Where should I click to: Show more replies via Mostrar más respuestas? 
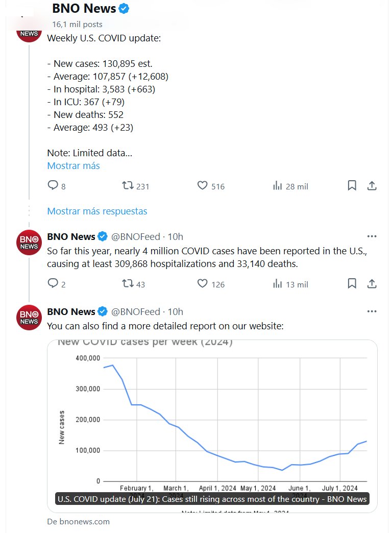pos(97,211)
